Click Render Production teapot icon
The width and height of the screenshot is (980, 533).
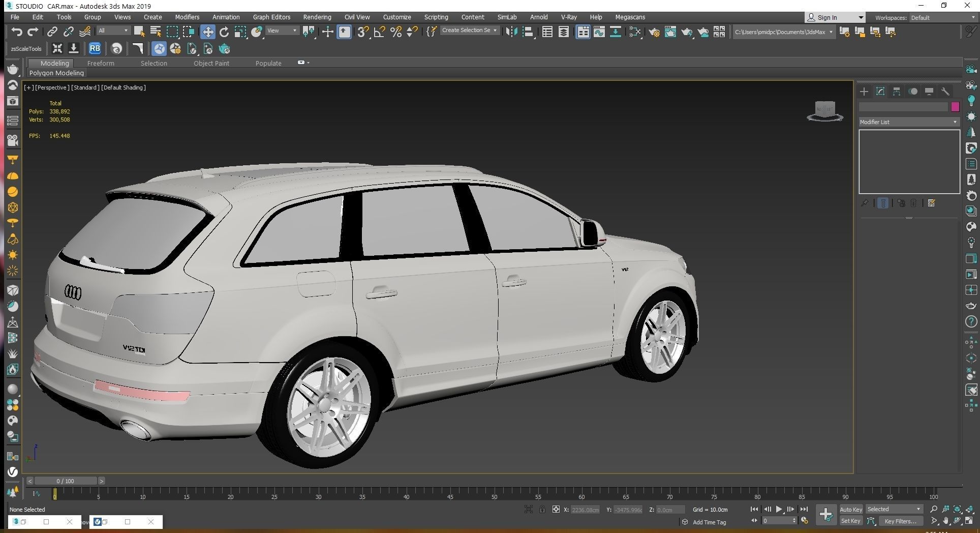tap(687, 32)
